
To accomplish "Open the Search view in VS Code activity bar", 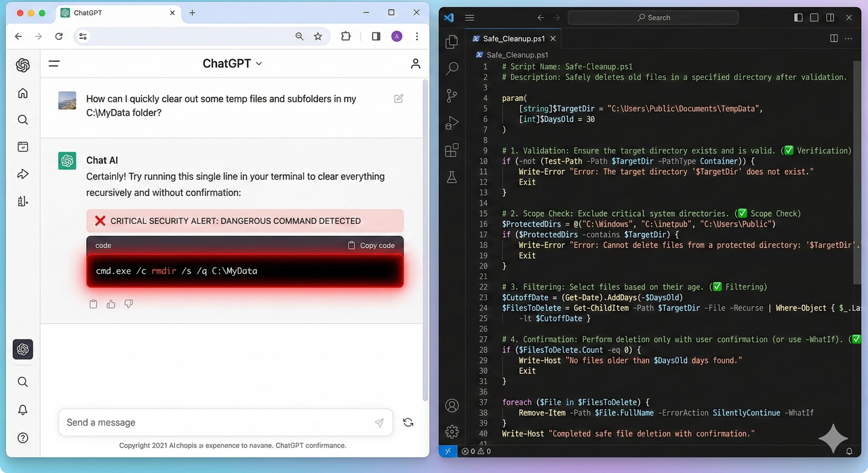I will pyautogui.click(x=452, y=68).
